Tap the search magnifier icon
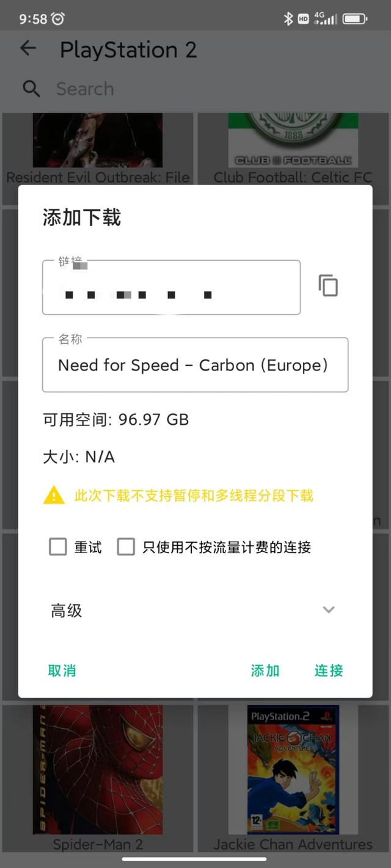The width and height of the screenshot is (391, 868). click(x=31, y=89)
